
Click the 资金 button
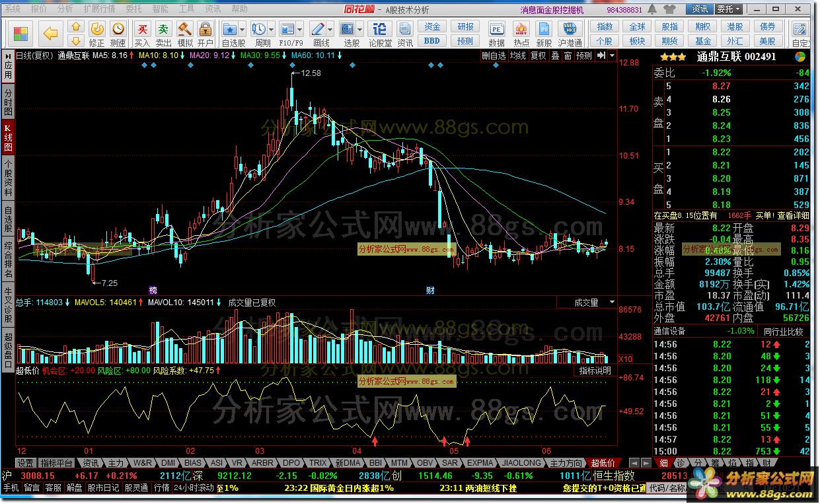pyautogui.click(x=432, y=27)
